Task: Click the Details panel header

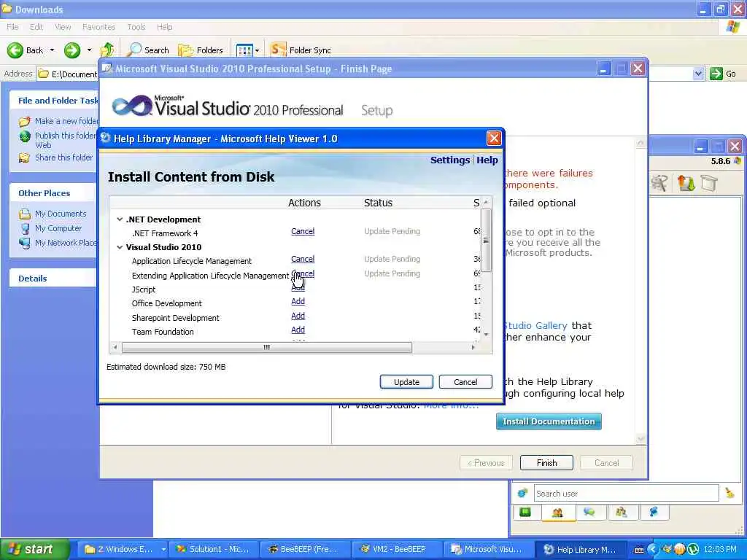Action: click(x=53, y=279)
